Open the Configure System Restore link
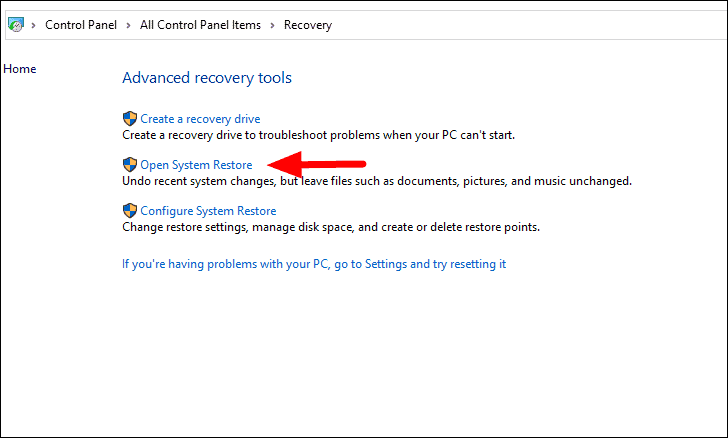This screenshot has height=438, width=728. 208,211
